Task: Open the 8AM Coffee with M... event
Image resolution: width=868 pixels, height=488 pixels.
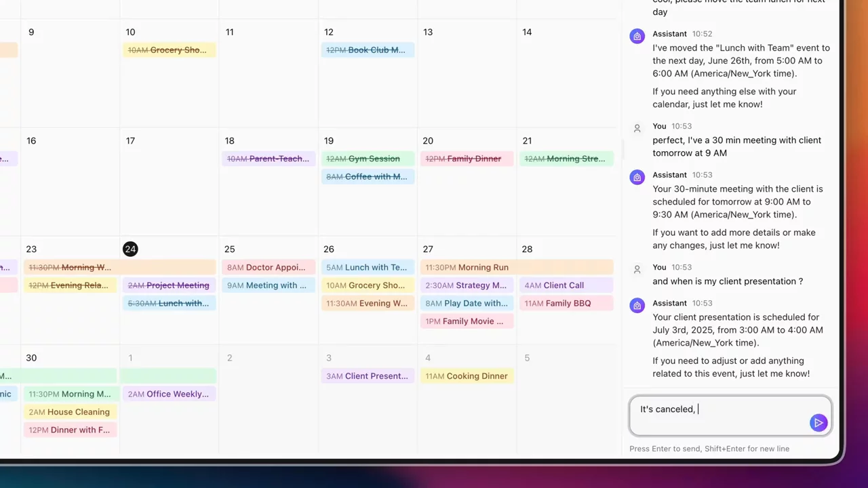Action: pos(368,177)
